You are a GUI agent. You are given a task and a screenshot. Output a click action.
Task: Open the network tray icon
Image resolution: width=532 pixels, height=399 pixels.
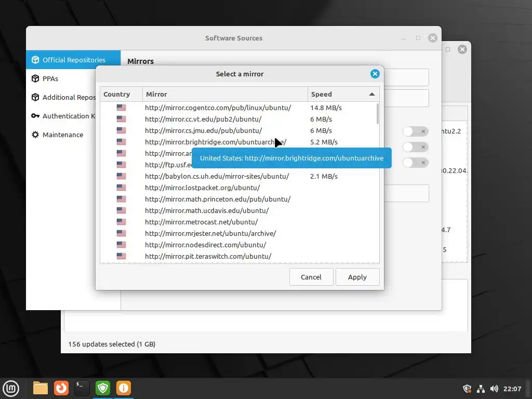pos(481,389)
